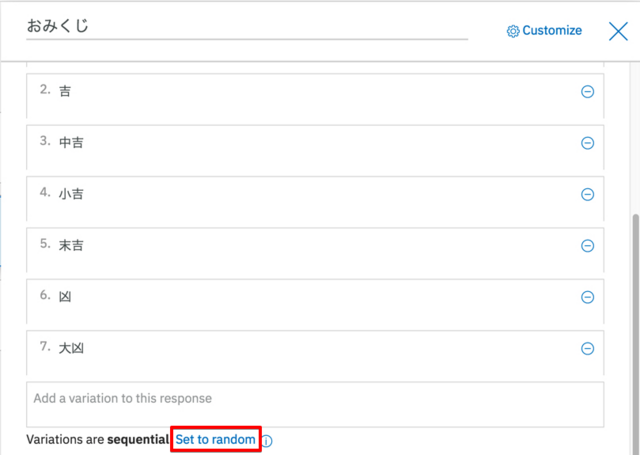Remove variation 5 末吉 with minus icon
Screen dimensions: 640x455
[x=587, y=246]
